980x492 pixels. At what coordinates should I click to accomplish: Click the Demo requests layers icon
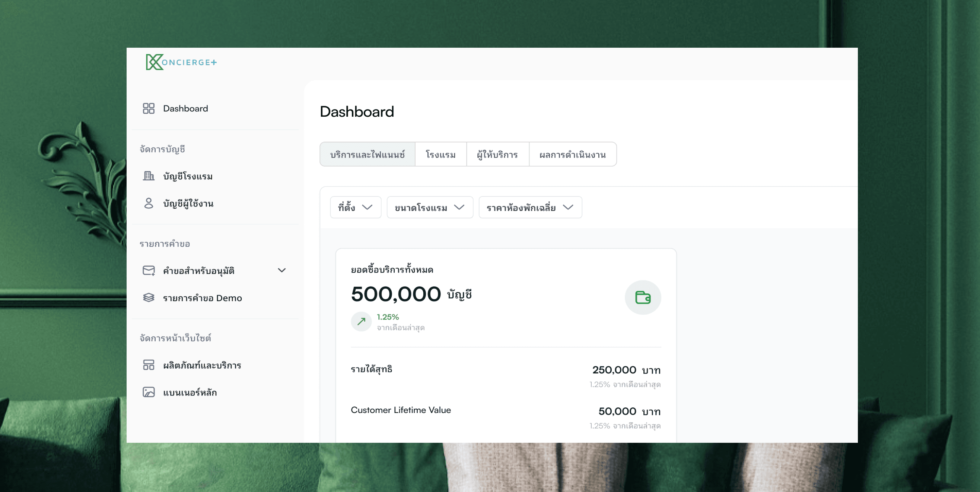click(148, 298)
